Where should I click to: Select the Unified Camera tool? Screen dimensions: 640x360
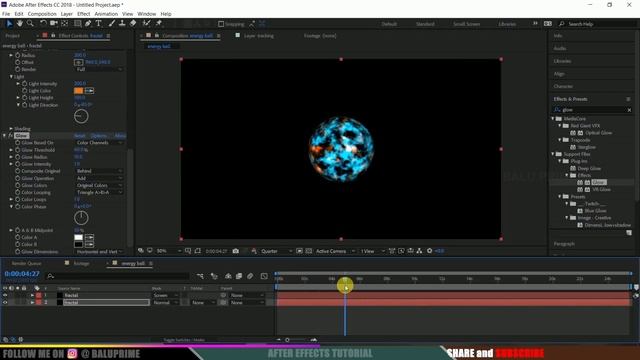(x=54, y=24)
